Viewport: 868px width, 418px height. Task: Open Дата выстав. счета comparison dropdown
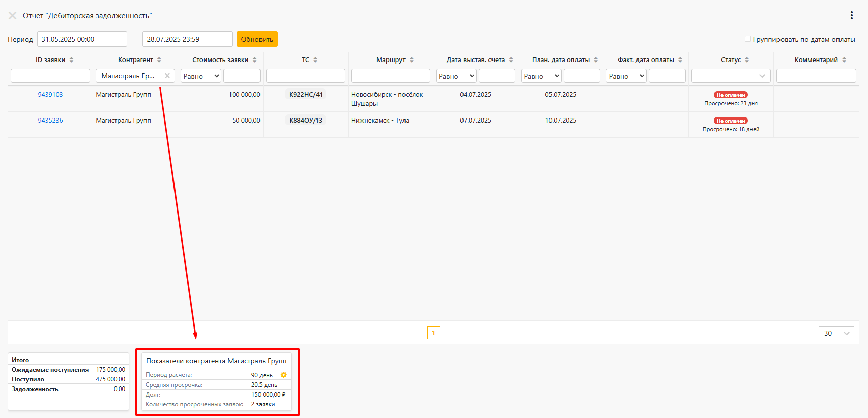[x=456, y=76]
